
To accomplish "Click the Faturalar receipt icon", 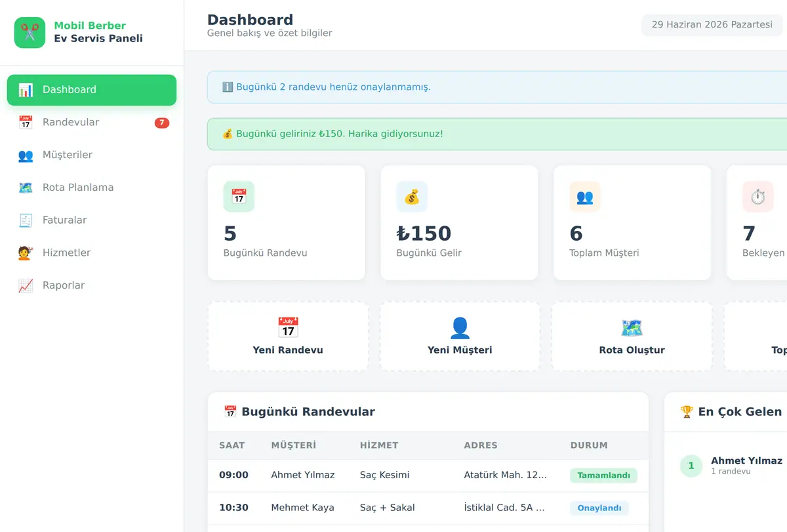I will [x=26, y=220].
